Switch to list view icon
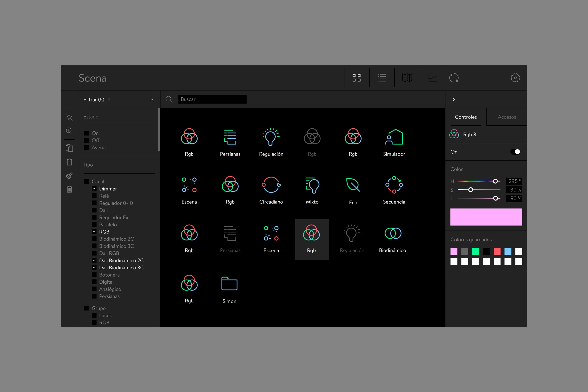 (382, 78)
